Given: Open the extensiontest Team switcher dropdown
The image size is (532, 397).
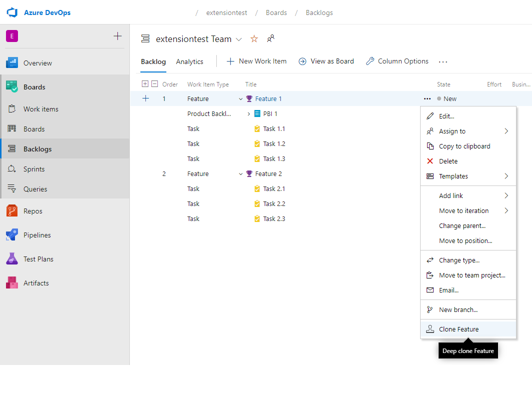Looking at the screenshot, I should [239, 38].
